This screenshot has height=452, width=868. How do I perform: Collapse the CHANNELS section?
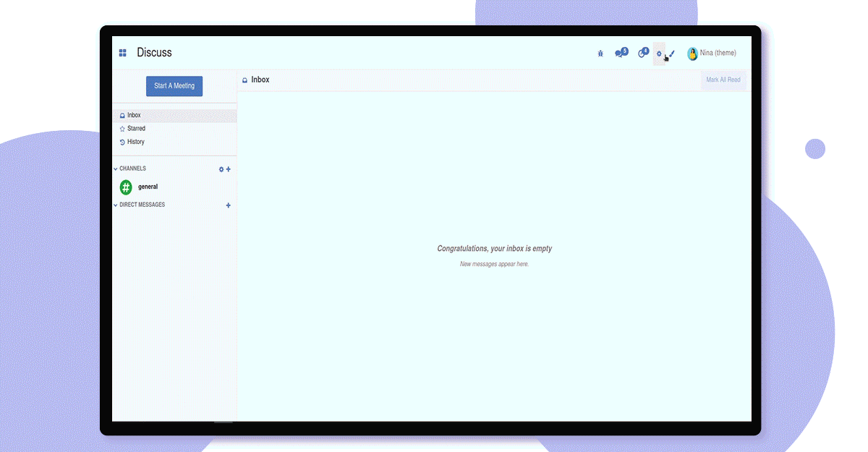click(x=129, y=169)
